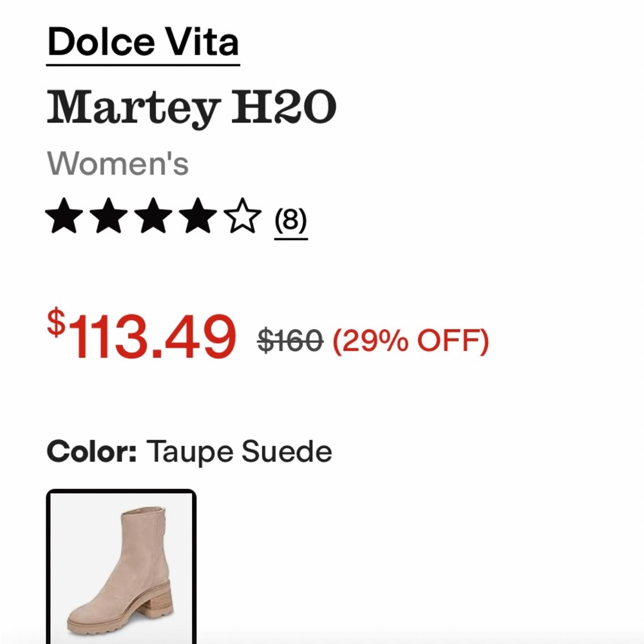Click the first filled rating star

tap(62, 216)
